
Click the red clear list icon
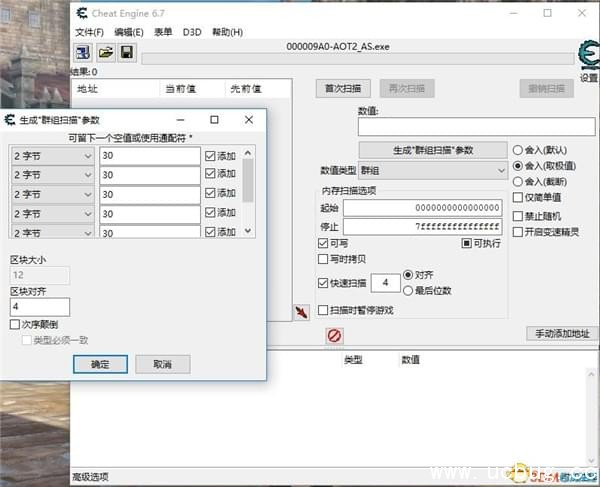pyautogui.click(x=334, y=336)
